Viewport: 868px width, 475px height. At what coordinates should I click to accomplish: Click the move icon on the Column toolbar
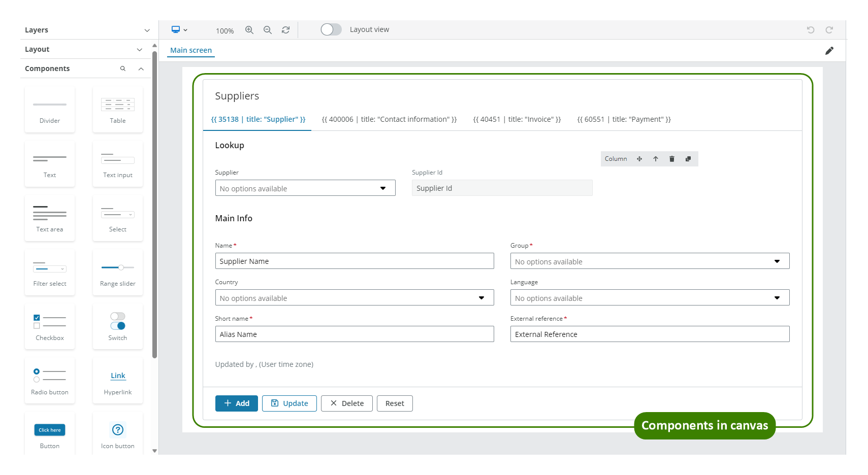(639, 159)
